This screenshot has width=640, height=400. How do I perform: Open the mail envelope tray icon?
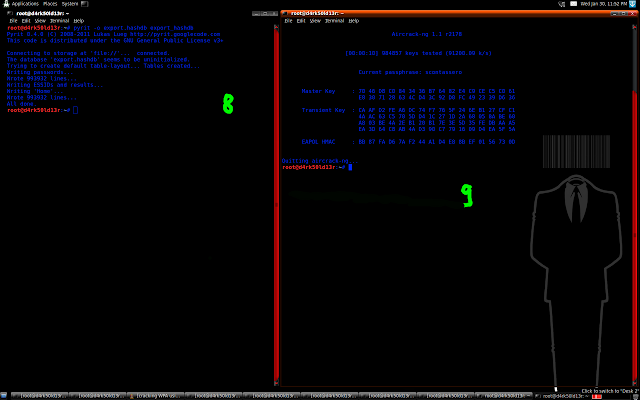point(573,4)
